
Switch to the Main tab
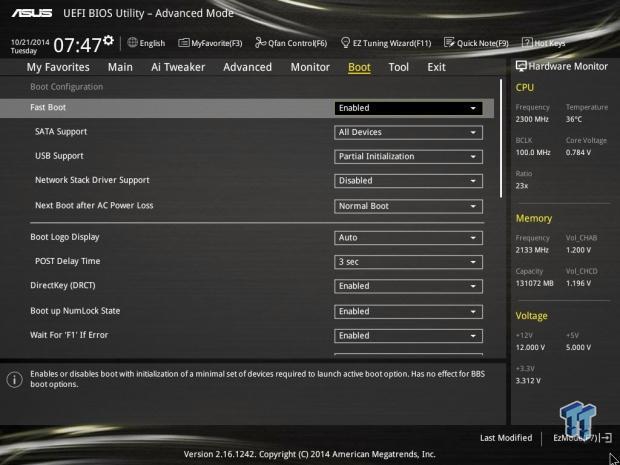tap(120, 67)
